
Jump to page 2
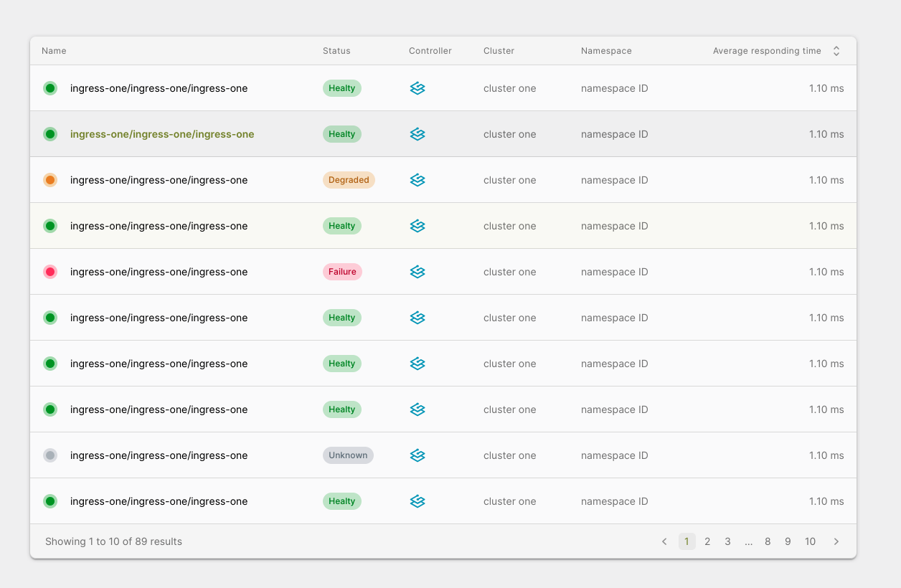(707, 541)
